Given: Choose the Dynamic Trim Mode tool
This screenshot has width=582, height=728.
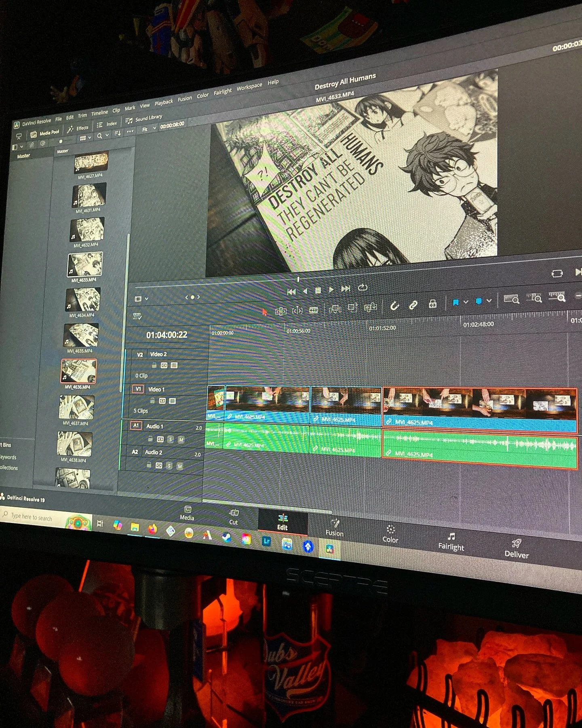Looking at the screenshot, I should click(x=297, y=311).
